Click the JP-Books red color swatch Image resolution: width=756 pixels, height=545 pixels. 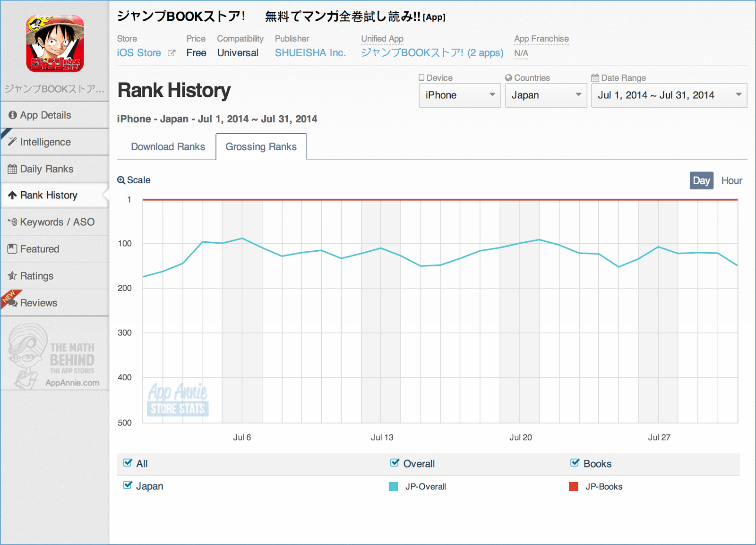point(574,486)
